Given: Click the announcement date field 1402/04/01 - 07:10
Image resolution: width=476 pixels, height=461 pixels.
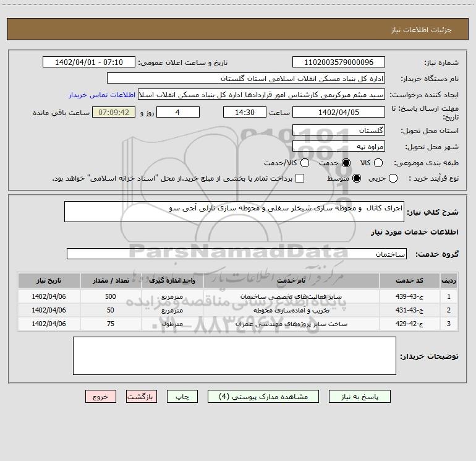Looking at the screenshot, I should point(88,62).
